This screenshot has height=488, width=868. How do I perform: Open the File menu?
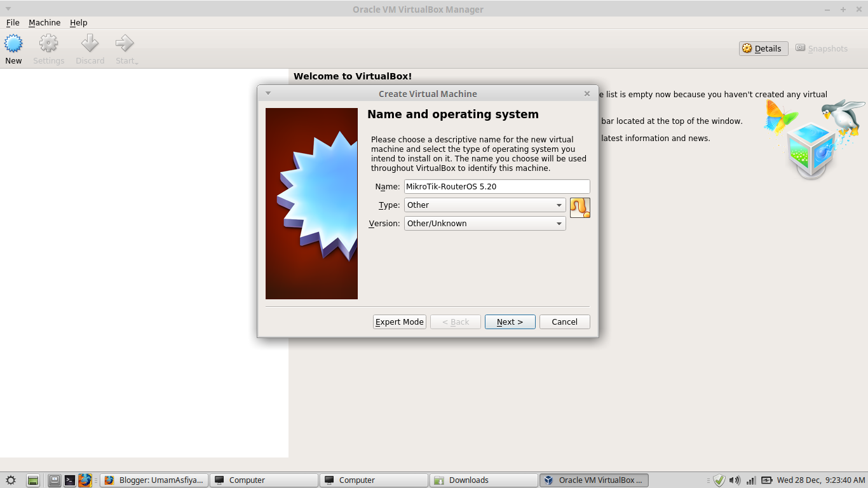click(x=13, y=23)
